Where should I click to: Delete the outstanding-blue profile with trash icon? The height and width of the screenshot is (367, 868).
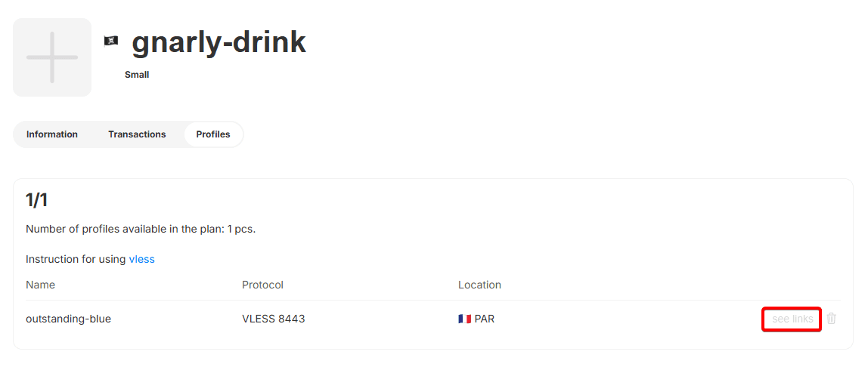[832, 319]
